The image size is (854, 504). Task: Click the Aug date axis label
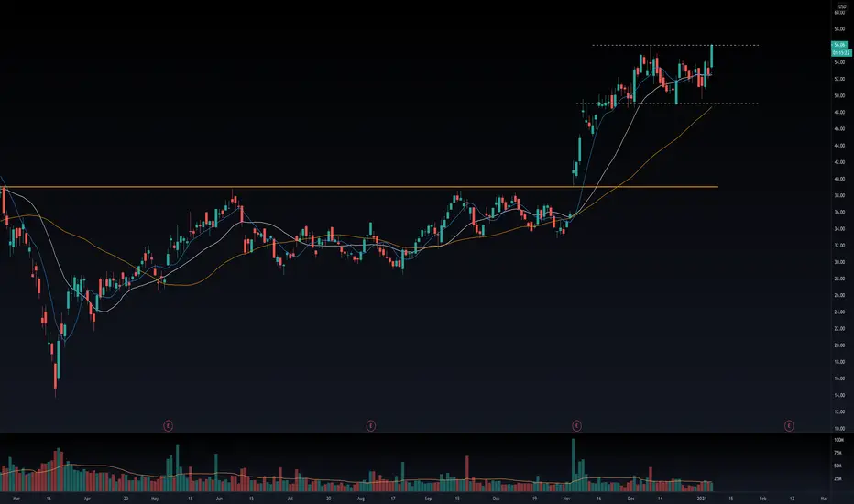tap(360, 498)
